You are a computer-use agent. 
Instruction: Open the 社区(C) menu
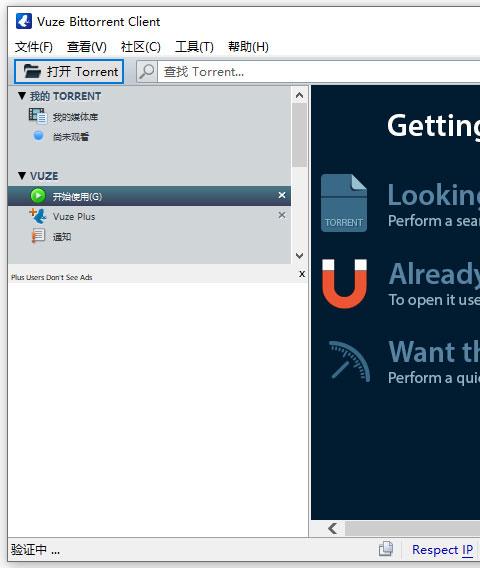pos(141,47)
